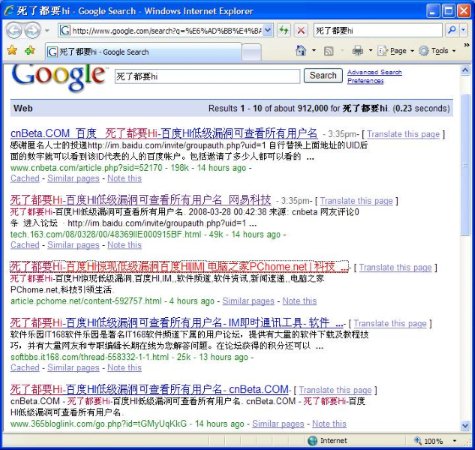Click Similar pages beside article.pchome.net URL
Viewport: 475px width, 450px height.
point(248,301)
